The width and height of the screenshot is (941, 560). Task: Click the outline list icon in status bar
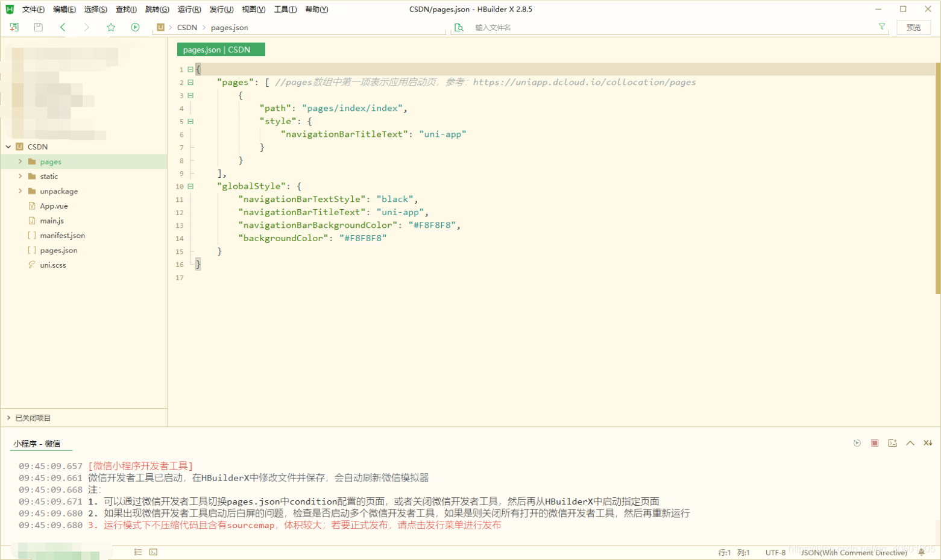tap(138, 552)
